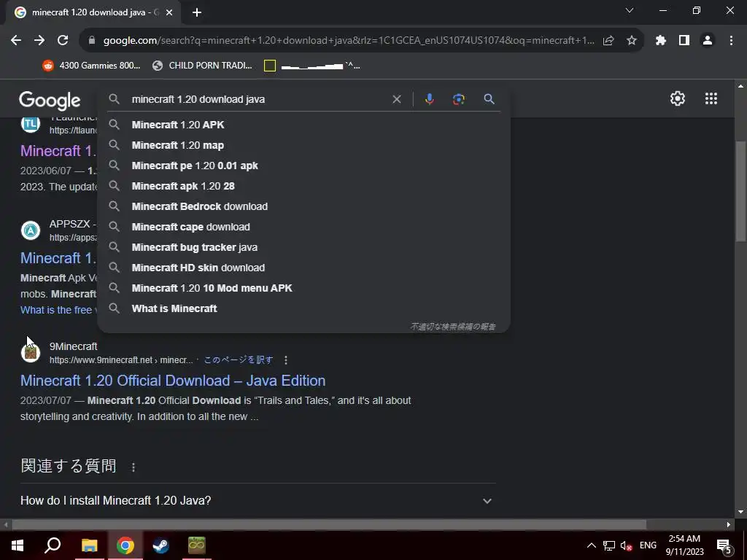
Task: Close the minecraft 1.20 download java tab
Action: [169, 13]
